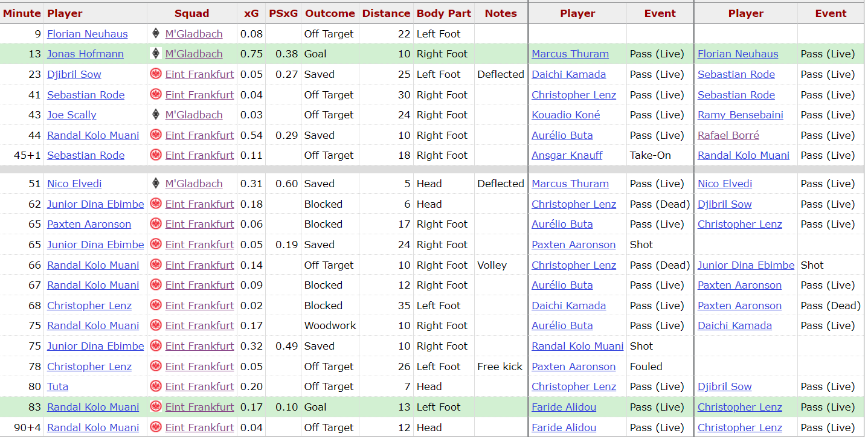Click Frankfurt crest in minute 83 goal row
The height and width of the screenshot is (442, 868).
[155, 407]
